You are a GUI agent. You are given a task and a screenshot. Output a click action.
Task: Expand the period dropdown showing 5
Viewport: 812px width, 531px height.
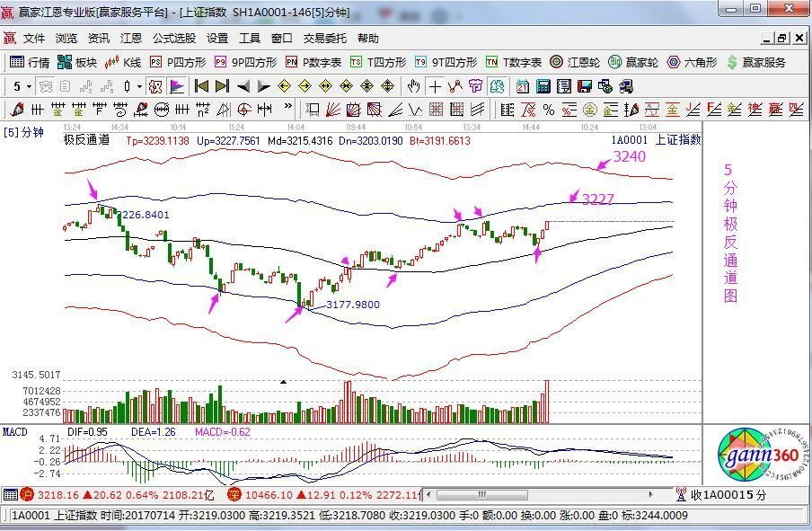(x=29, y=86)
